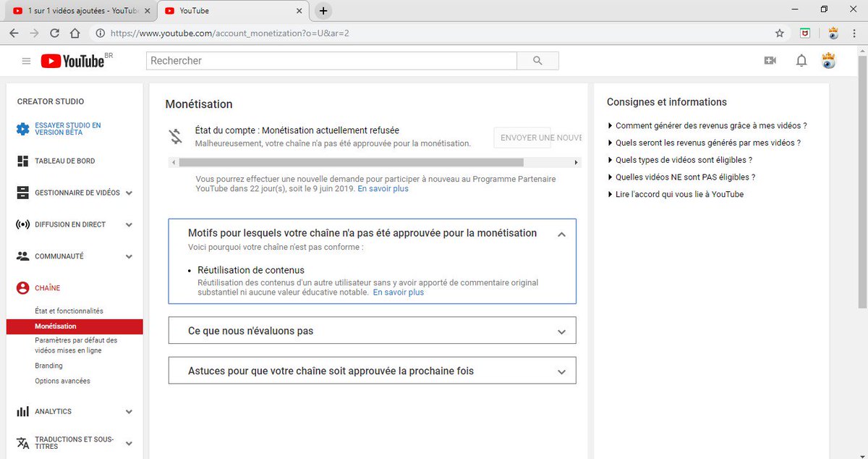View site information icon in address bar

tap(101, 33)
